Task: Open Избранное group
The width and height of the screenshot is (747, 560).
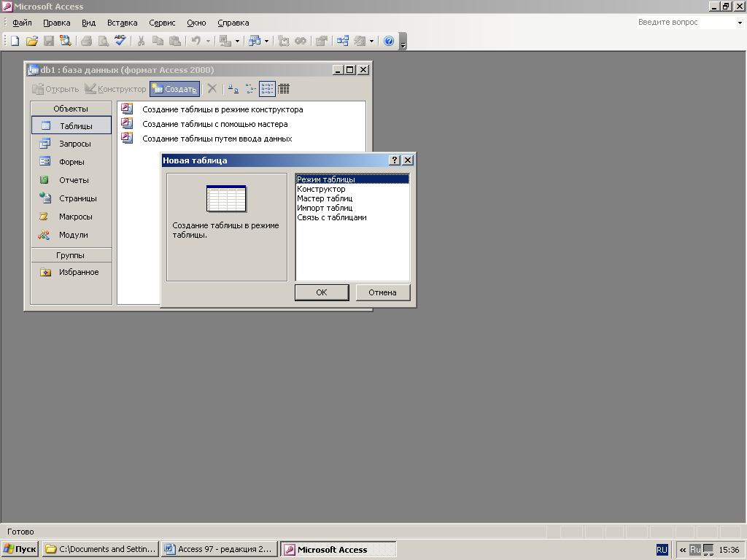Action: (x=71, y=273)
